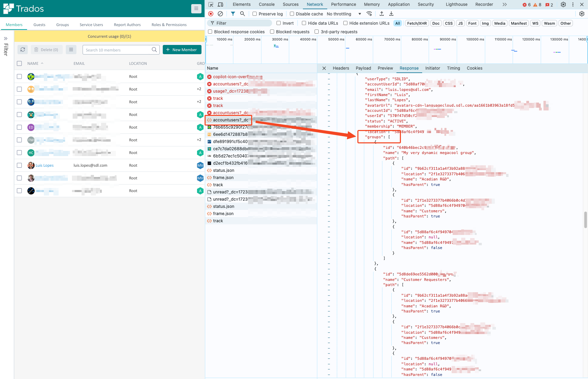This screenshot has width=588, height=379.
Task: Refresh the Trados members list
Action: [x=23, y=50]
